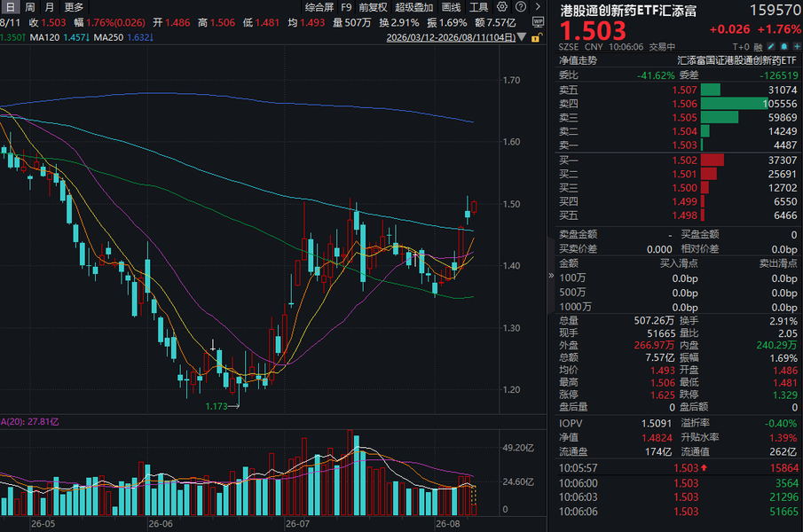Click the 委比 value -41.62%

point(656,75)
